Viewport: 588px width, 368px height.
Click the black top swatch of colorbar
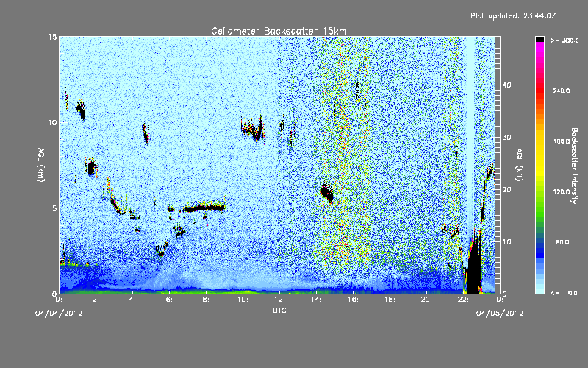click(x=539, y=39)
